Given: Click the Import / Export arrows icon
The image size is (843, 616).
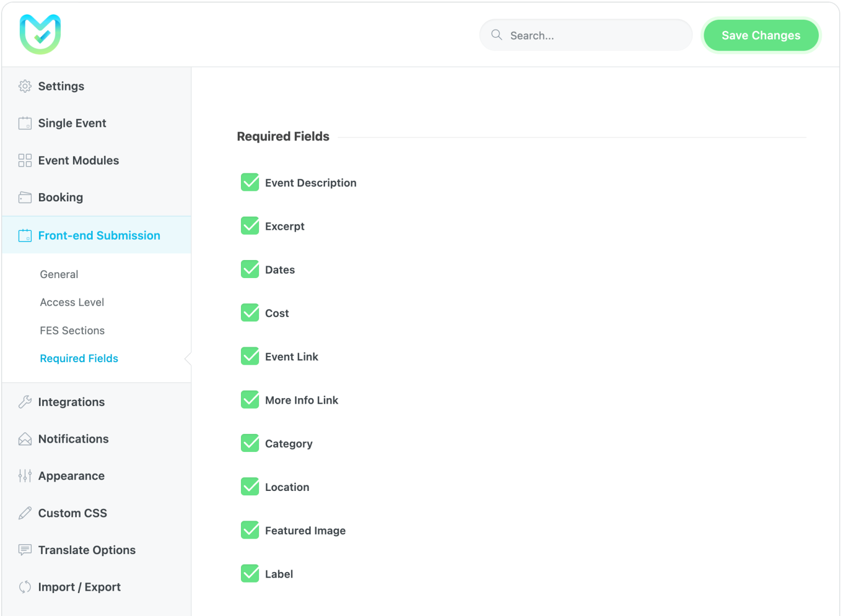Looking at the screenshot, I should click(25, 587).
